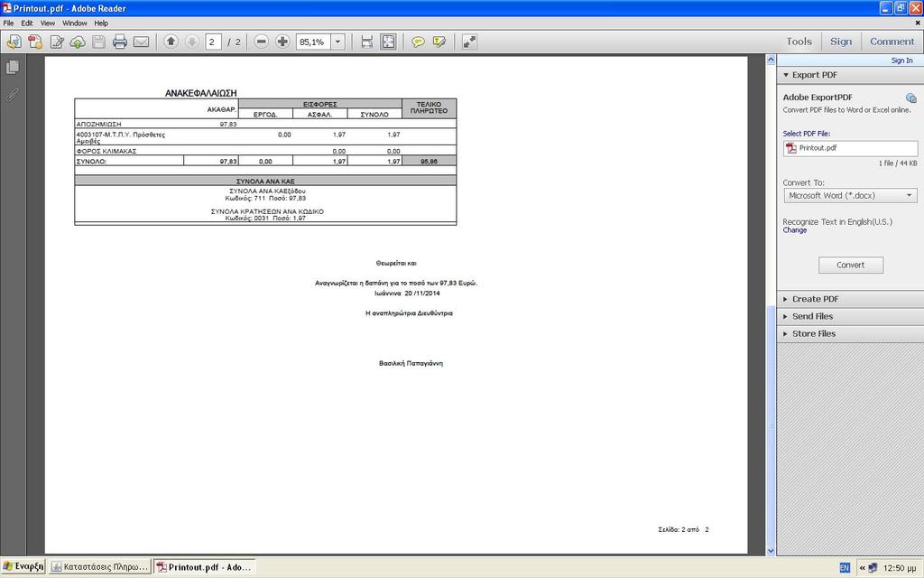The height and width of the screenshot is (578, 924).
Task: Click the zoom value field 85,1%
Action: click(313, 42)
